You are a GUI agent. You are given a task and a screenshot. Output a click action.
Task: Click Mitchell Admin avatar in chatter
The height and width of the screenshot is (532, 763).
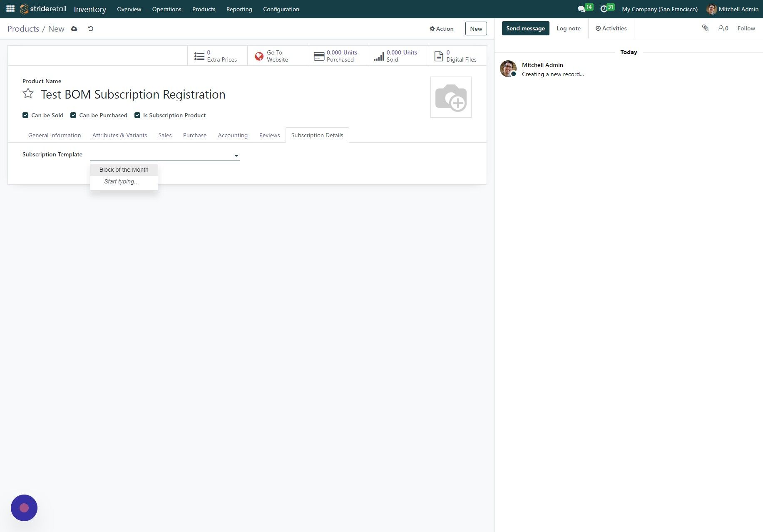[x=508, y=69]
